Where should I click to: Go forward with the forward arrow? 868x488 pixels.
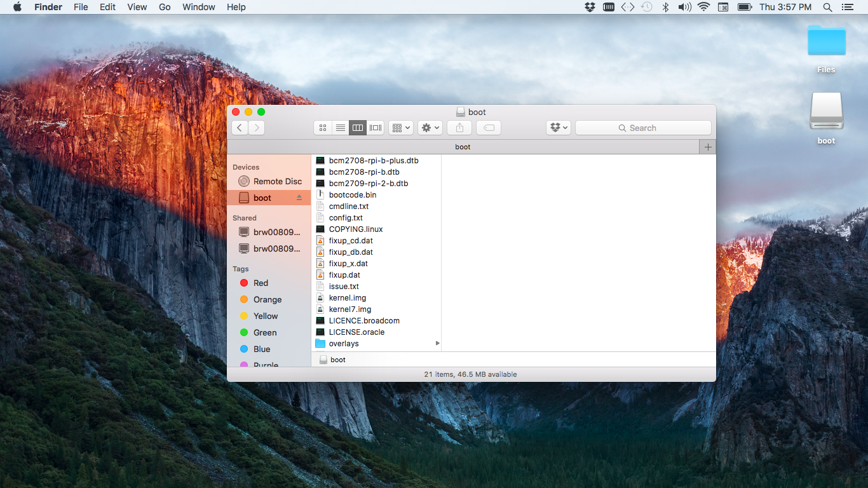click(x=257, y=128)
